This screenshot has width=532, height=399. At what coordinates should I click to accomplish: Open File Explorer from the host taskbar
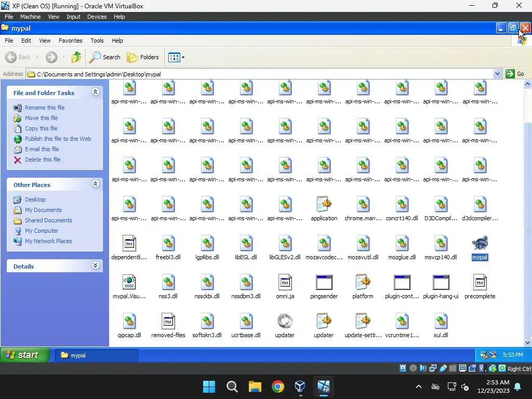click(x=255, y=387)
